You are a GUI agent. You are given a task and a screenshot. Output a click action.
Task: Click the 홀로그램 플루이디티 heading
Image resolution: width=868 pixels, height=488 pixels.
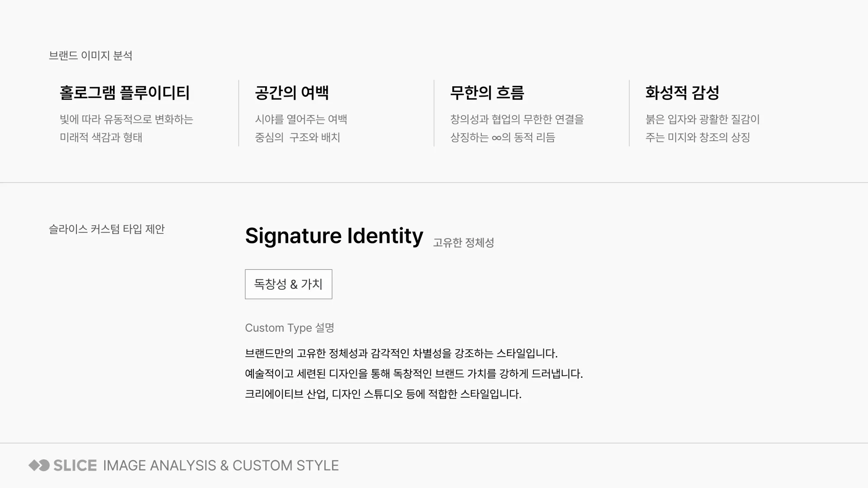point(125,93)
